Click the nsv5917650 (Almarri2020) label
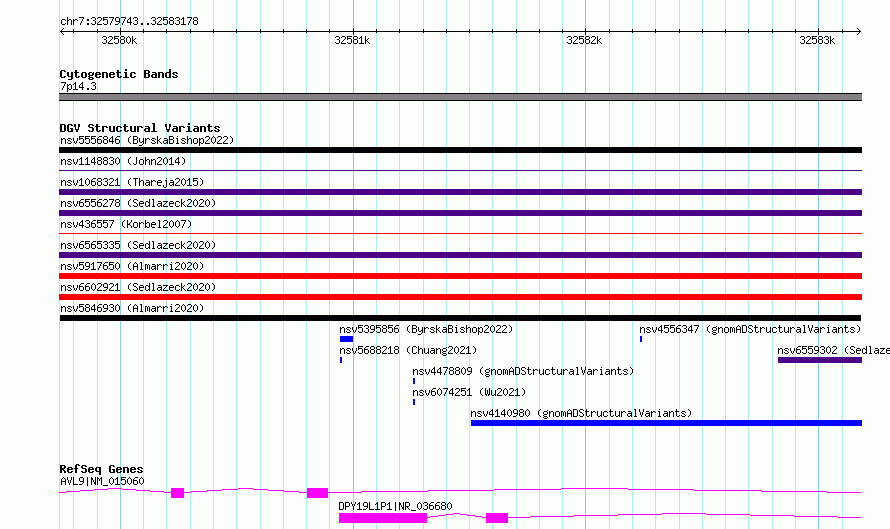 click(132, 266)
